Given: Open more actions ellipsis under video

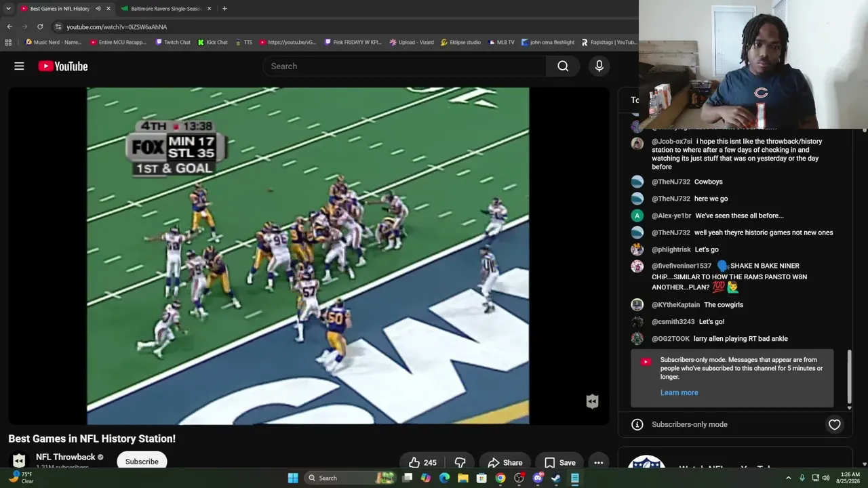Looking at the screenshot, I should click(x=598, y=463).
